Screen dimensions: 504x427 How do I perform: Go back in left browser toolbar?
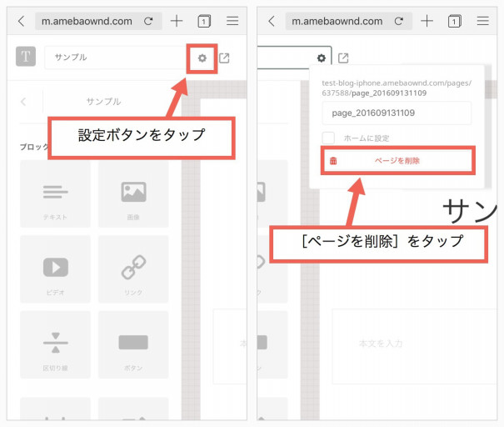coord(21,21)
